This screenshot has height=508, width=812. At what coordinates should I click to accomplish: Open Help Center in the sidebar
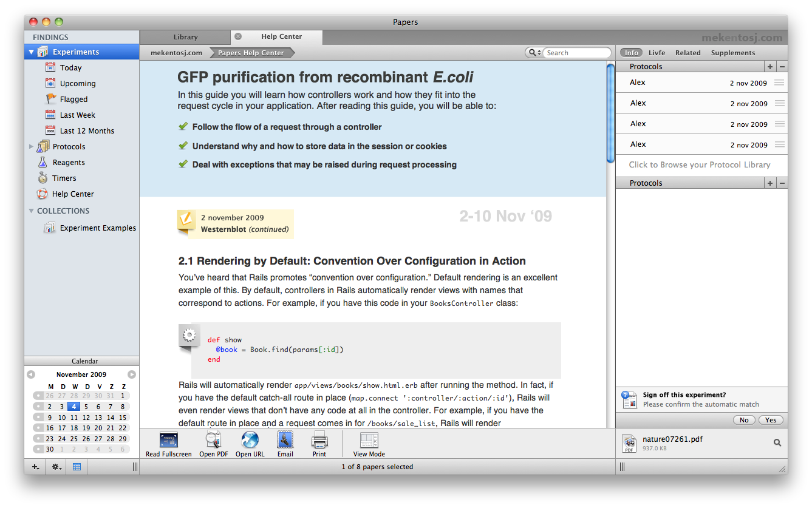tap(73, 194)
